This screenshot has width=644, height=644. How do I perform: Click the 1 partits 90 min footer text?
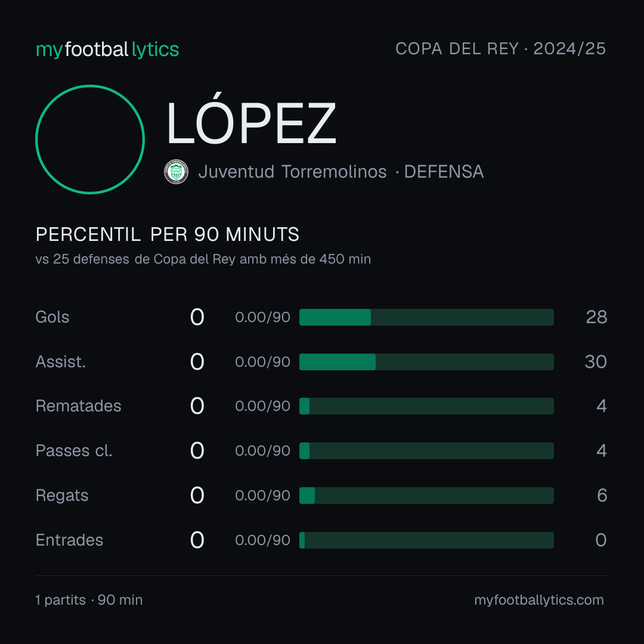(89, 600)
